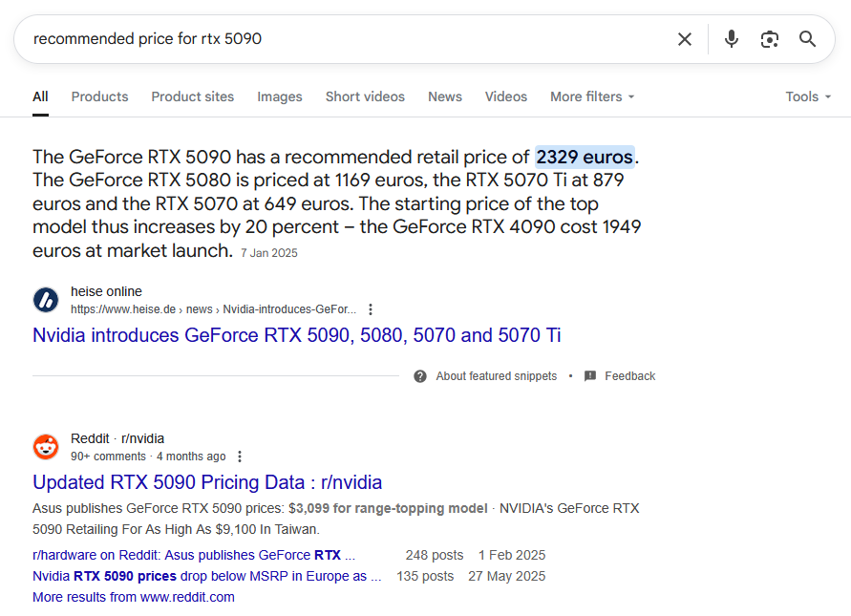Screen dimensions: 851x616
Task: Select the Short videos tab
Action: point(365,96)
